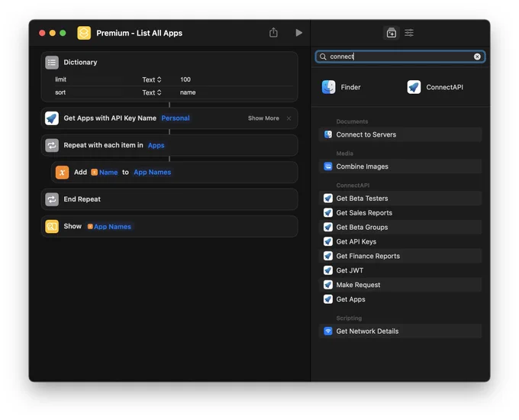This screenshot has width=519, height=420.
Task: Select the Get Finance Reports text
Action: click(368, 256)
